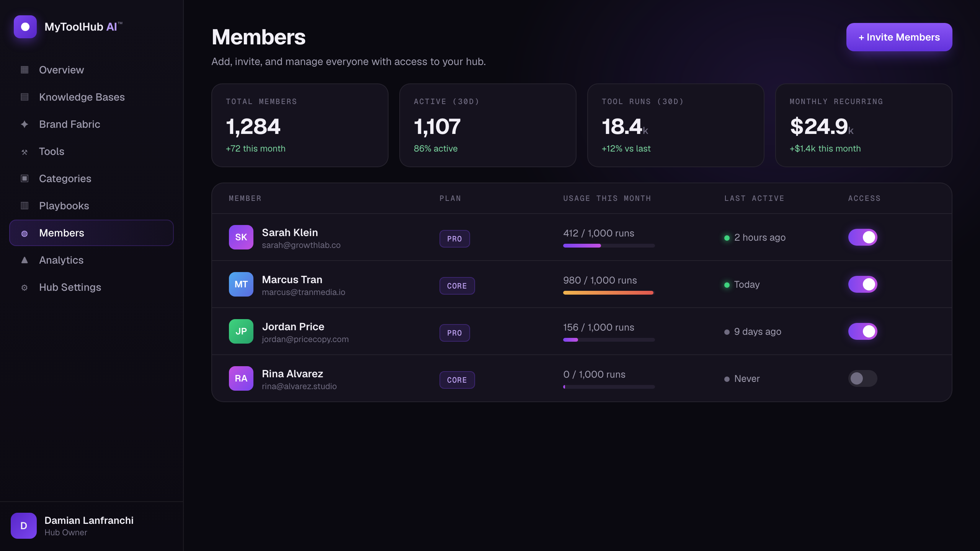This screenshot has width=980, height=551.
Task: Go to Knowledge Bases
Action: [x=91, y=97]
